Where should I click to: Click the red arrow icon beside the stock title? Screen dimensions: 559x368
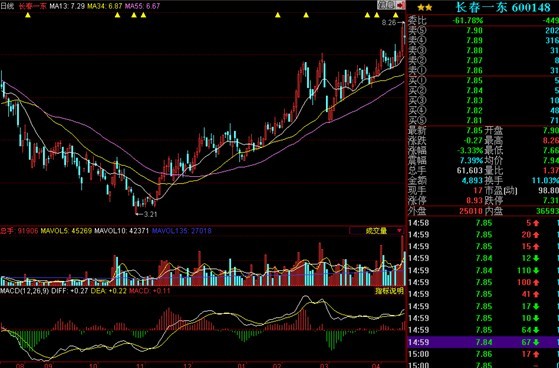pyautogui.click(x=401, y=5)
